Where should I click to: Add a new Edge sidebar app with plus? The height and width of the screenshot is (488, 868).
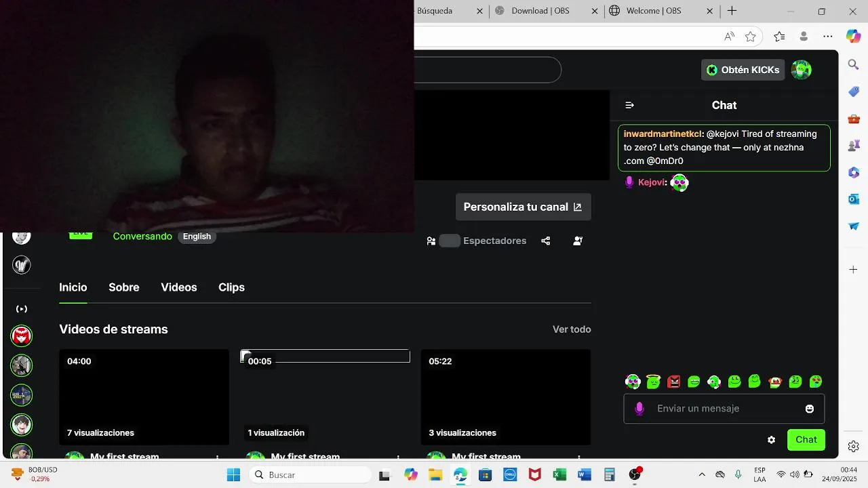pos(854,270)
